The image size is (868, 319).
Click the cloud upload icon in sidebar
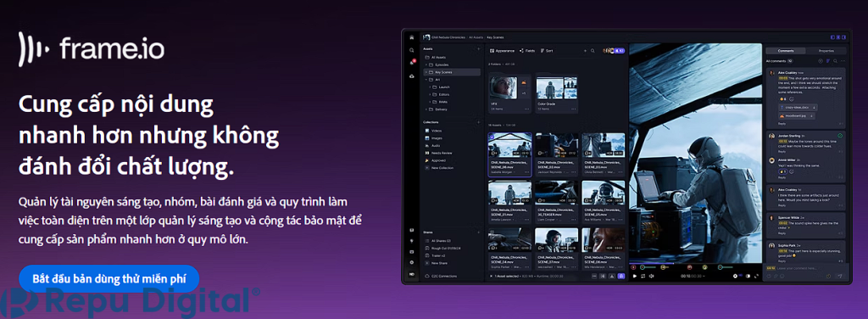(x=411, y=76)
